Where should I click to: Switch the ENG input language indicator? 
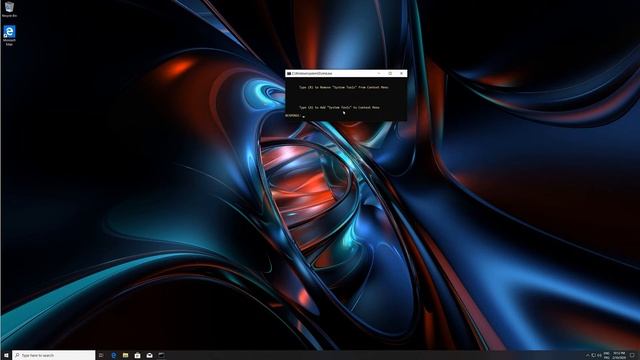607,356
